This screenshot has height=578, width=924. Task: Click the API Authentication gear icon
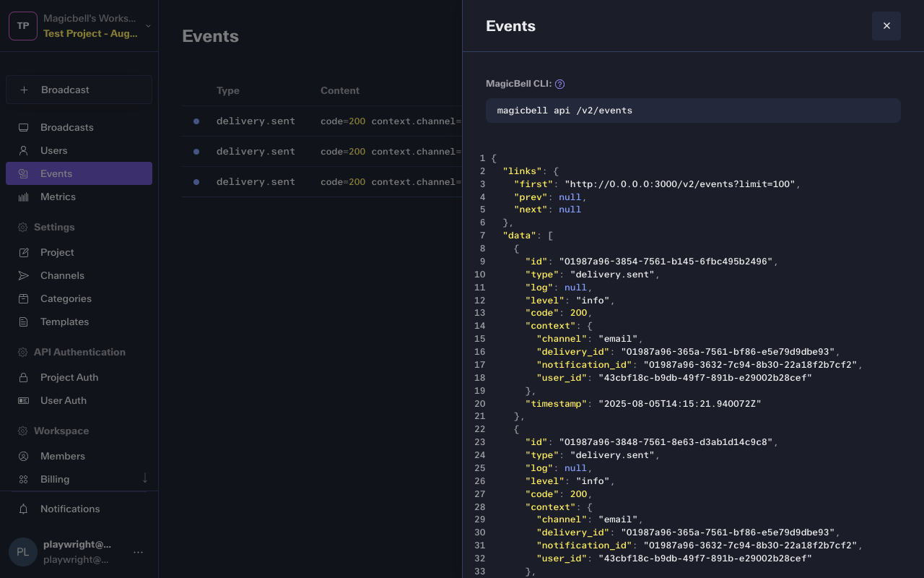(22, 352)
